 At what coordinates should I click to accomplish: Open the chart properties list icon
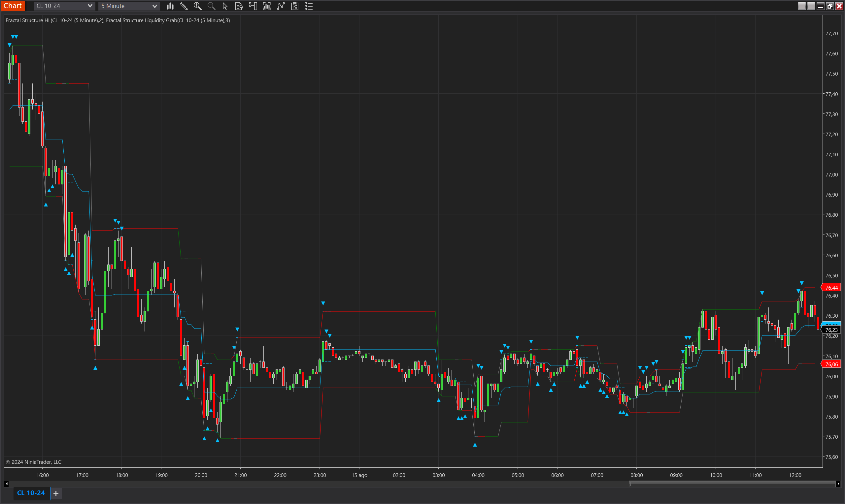(309, 6)
